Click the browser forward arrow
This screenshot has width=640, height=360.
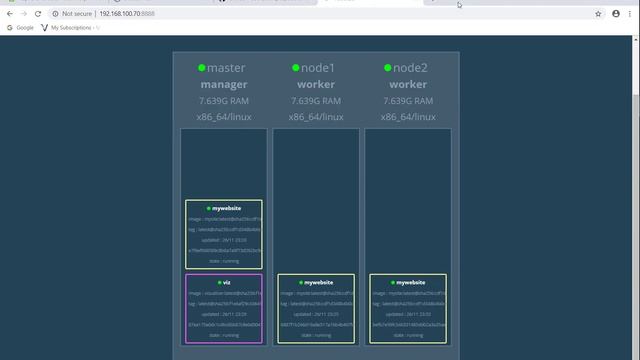[24, 13]
